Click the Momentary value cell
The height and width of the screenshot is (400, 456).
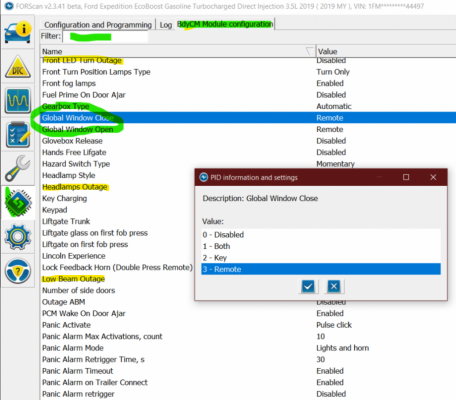335,164
